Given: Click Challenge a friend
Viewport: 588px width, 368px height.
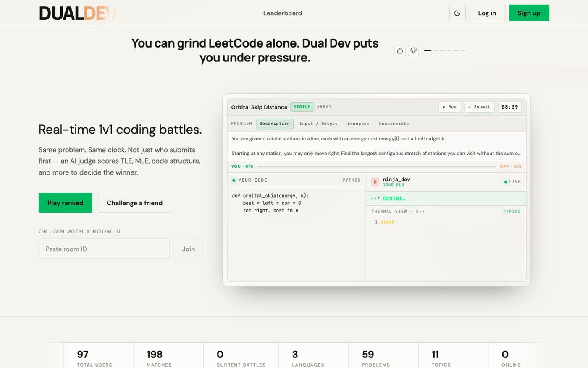Looking at the screenshot, I should pyautogui.click(x=134, y=203).
